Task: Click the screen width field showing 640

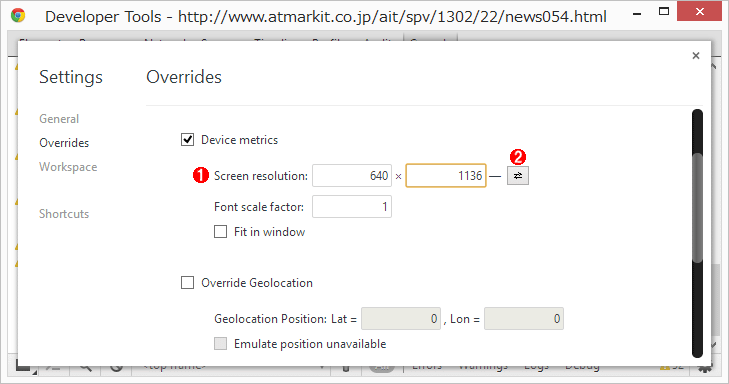Action: tap(352, 176)
